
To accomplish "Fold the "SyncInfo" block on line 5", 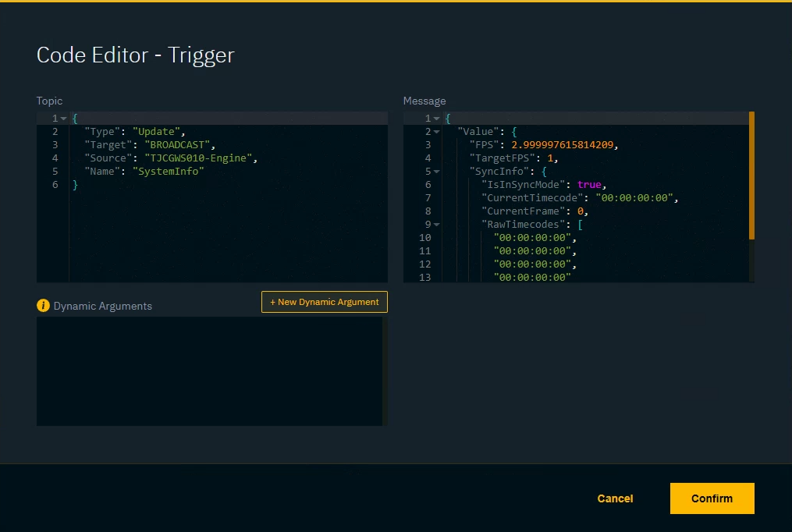I will 436,172.
